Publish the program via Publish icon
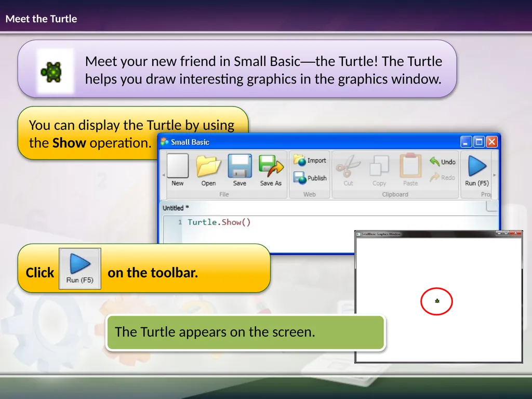 (x=300, y=178)
